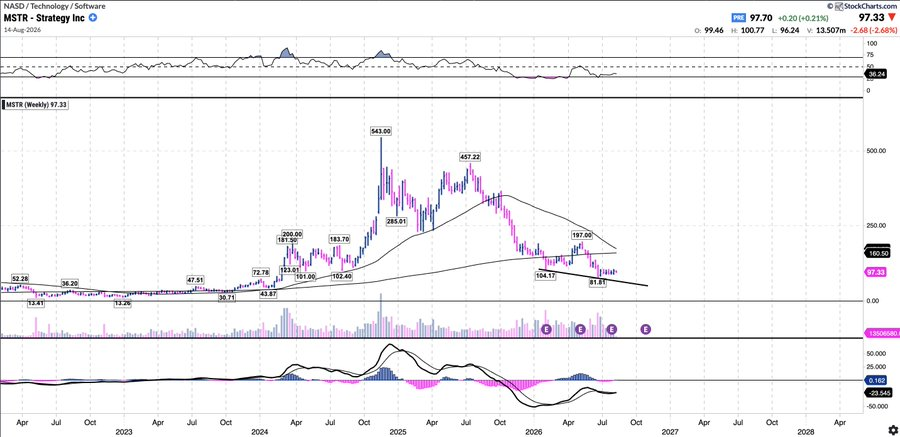
Task: Click the 13.41 low price label
Action: click(x=38, y=303)
